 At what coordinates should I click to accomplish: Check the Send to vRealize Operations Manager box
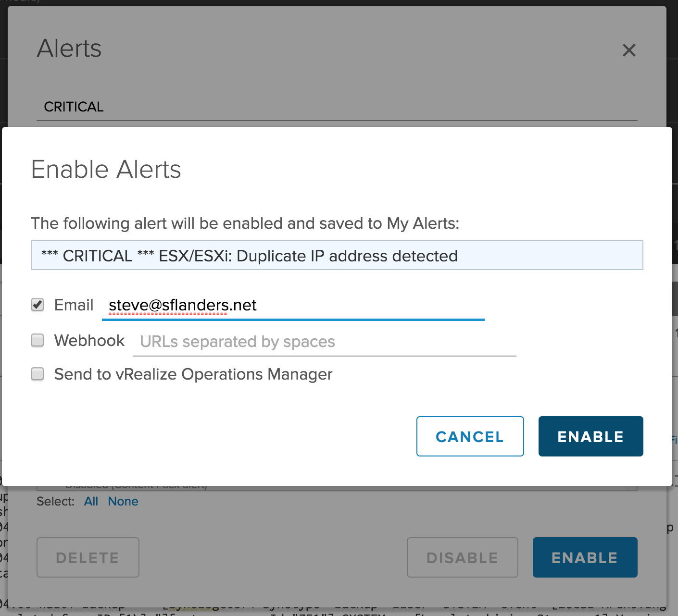click(x=38, y=374)
